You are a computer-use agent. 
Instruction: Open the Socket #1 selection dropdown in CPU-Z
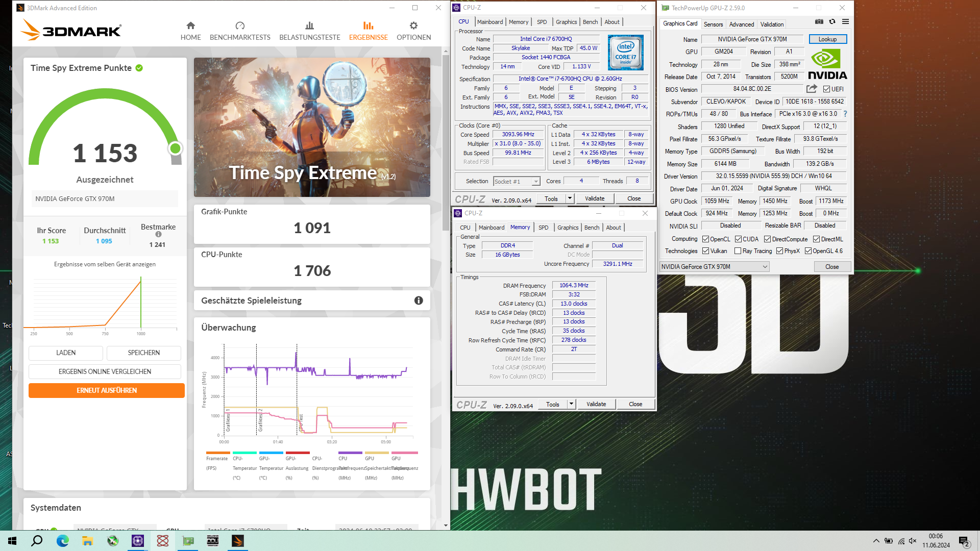tap(517, 182)
